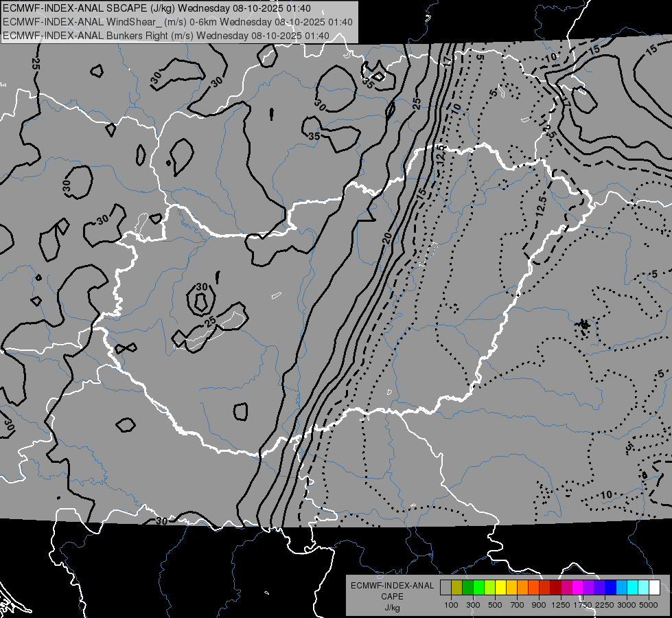
Task: Click the violet-purple CAPE legend swatch
Action: click(589, 588)
